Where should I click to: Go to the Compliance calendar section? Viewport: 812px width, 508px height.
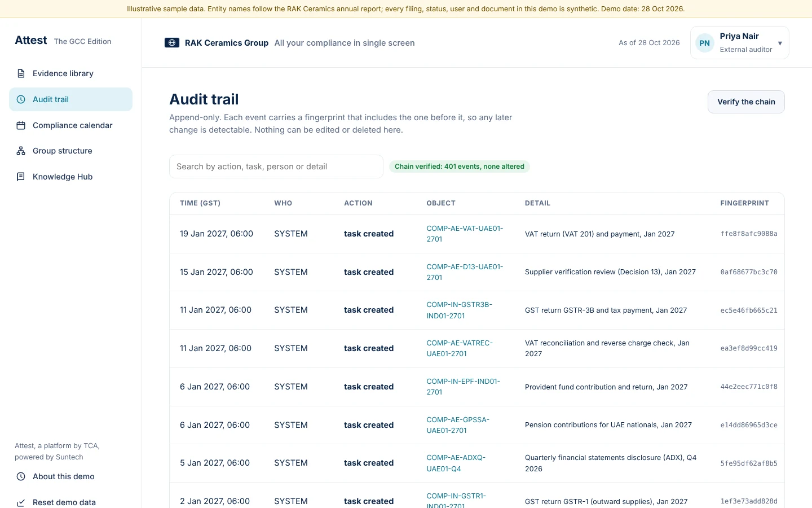(70, 125)
